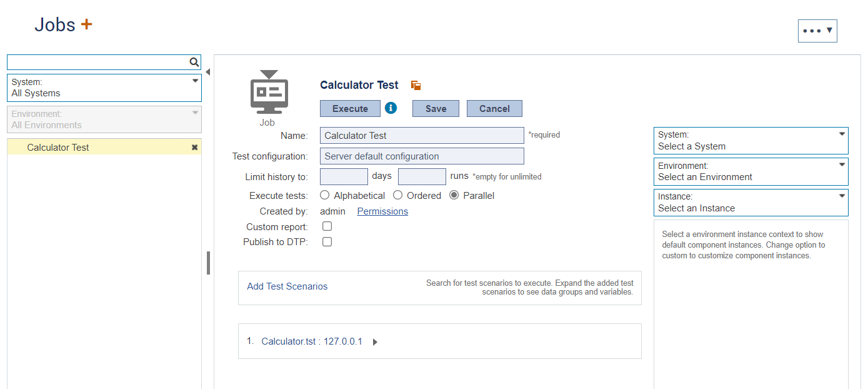
Task: Click the Execute button
Action: tap(350, 109)
